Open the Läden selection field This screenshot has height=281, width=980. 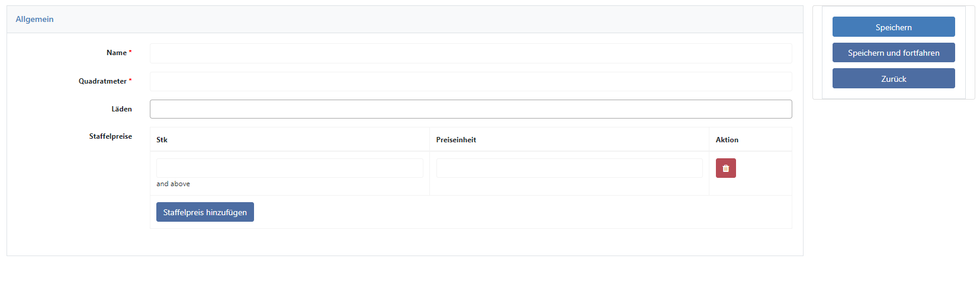(471, 109)
